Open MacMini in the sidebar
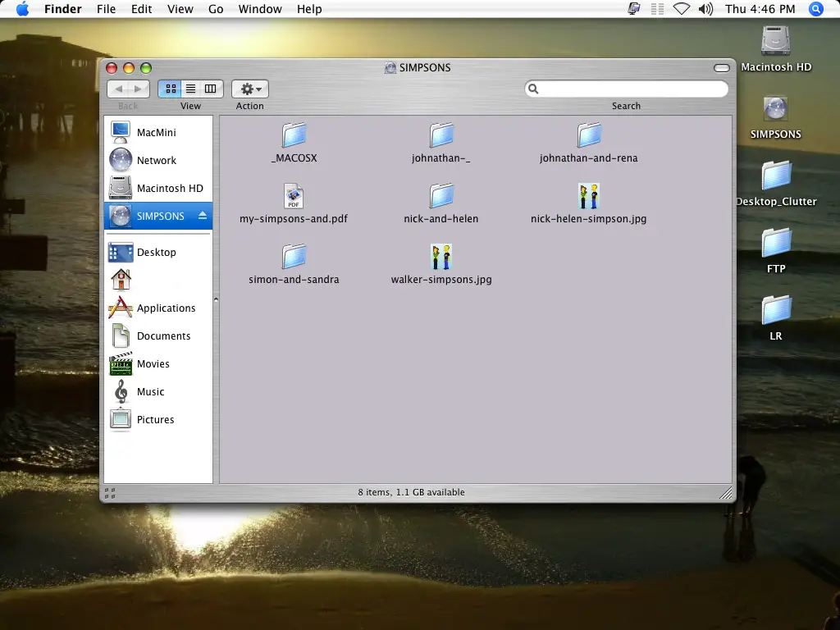The height and width of the screenshot is (630, 840). pyautogui.click(x=158, y=132)
